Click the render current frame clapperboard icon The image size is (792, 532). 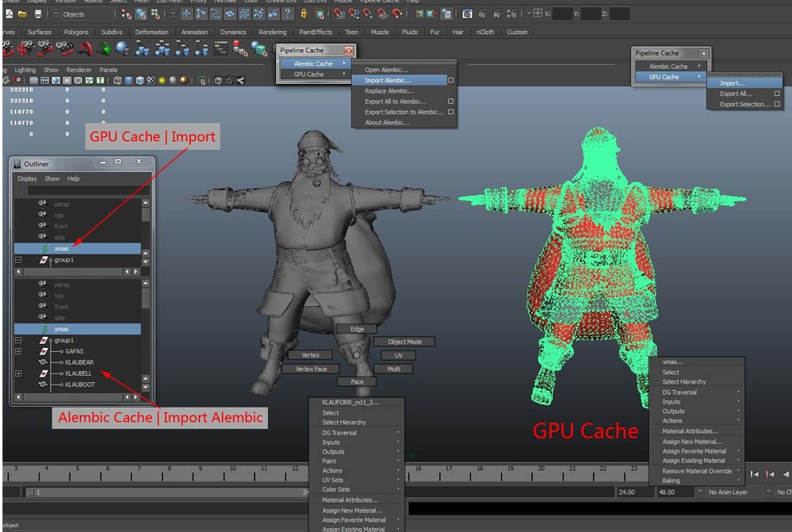pos(482,14)
